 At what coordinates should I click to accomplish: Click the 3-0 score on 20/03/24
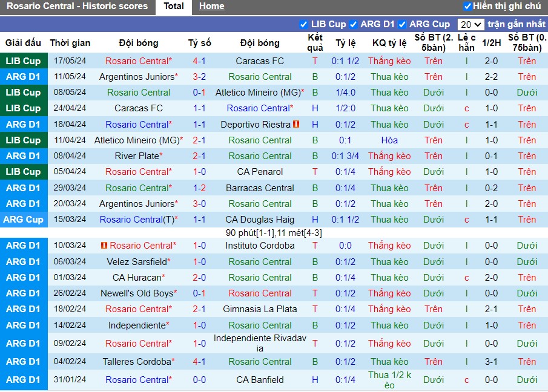pyautogui.click(x=199, y=204)
